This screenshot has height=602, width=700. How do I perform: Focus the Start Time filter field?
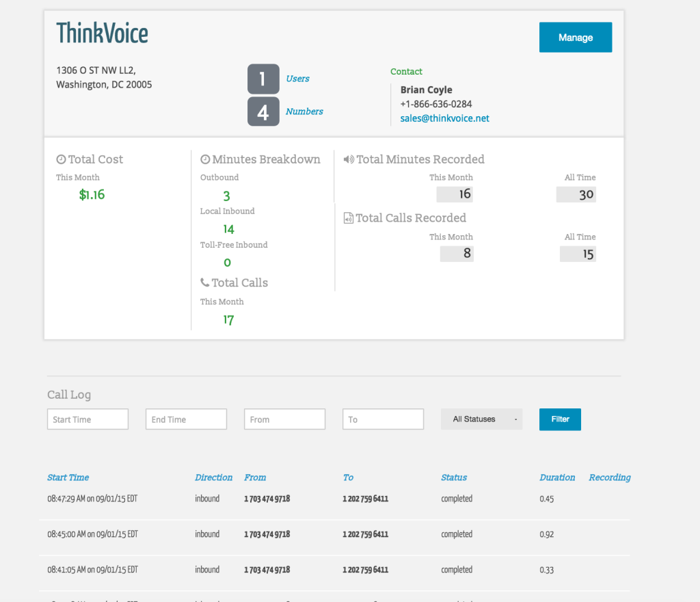(88, 419)
